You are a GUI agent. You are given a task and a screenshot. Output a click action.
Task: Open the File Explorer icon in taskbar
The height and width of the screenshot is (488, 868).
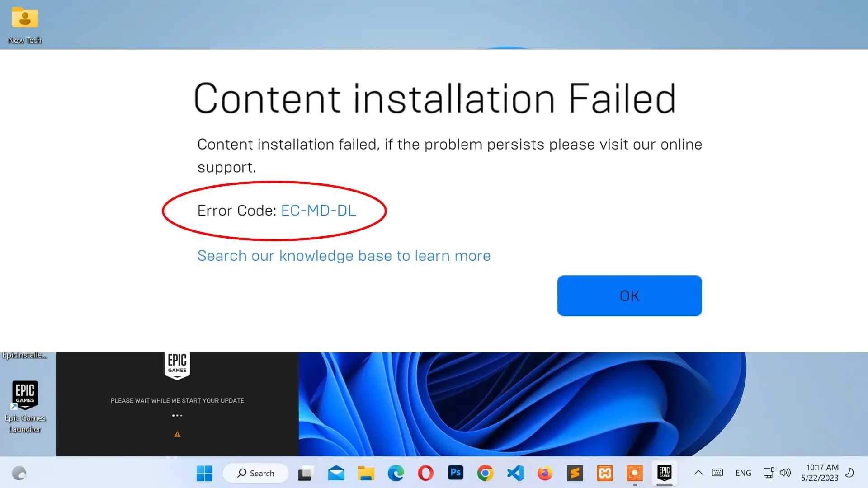pyautogui.click(x=366, y=473)
